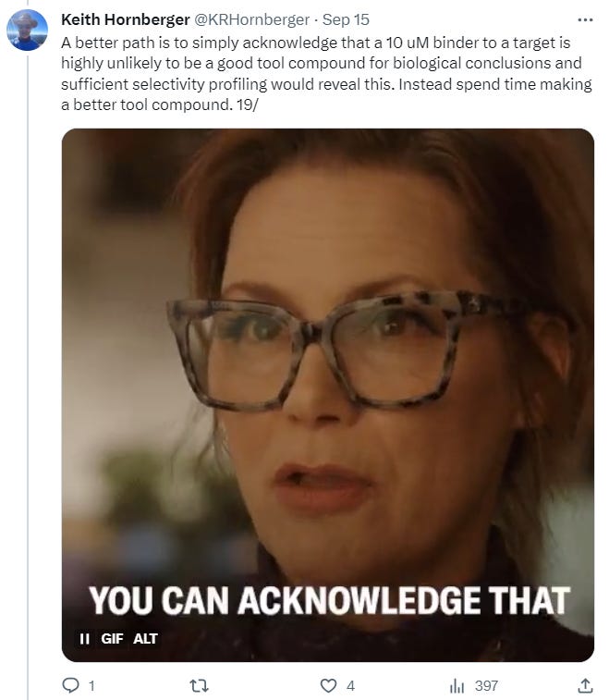Click the 397 views count

point(486,686)
